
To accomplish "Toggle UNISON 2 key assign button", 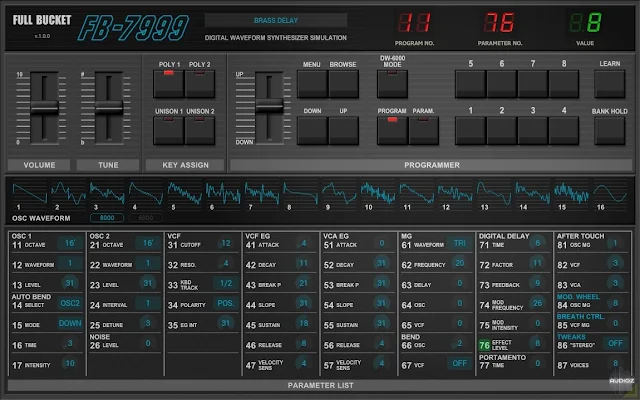I will (x=200, y=131).
